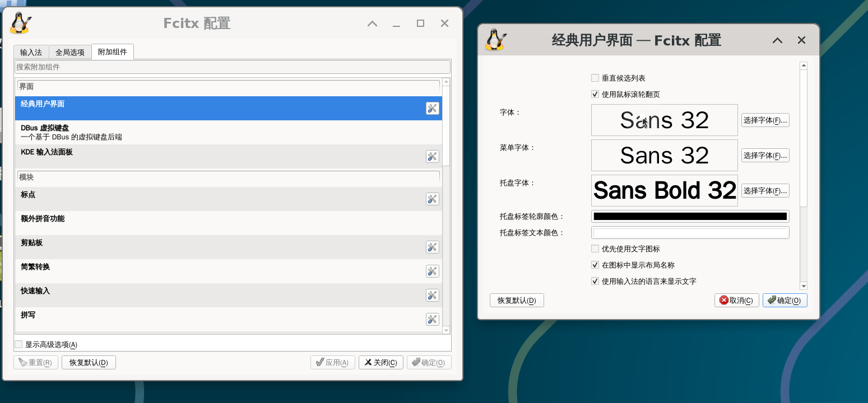The height and width of the screenshot is (403, 868).
Task: Shade the 经典用户界面 dialog with the caret button
Action: 777,40
